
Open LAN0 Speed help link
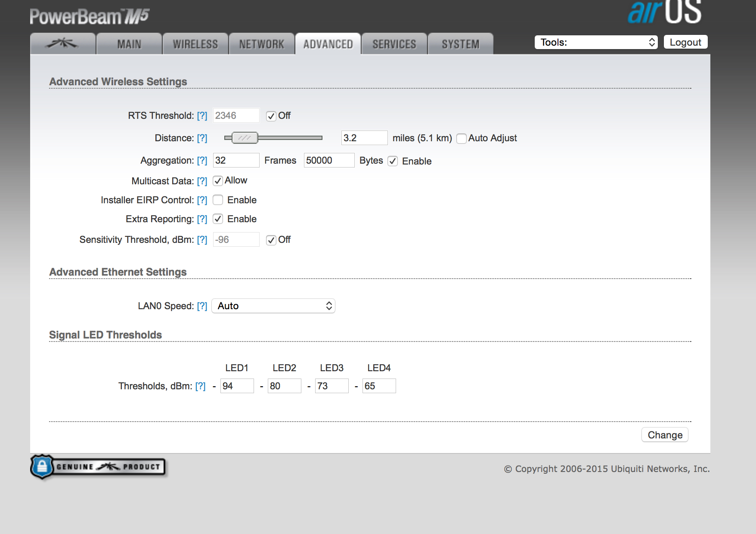[x=202, y=306]
